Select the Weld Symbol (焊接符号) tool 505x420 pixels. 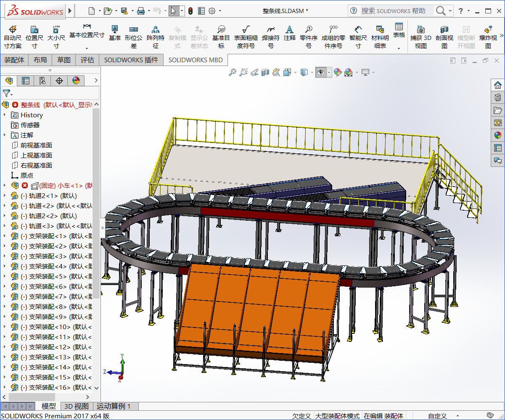[271, 37]
